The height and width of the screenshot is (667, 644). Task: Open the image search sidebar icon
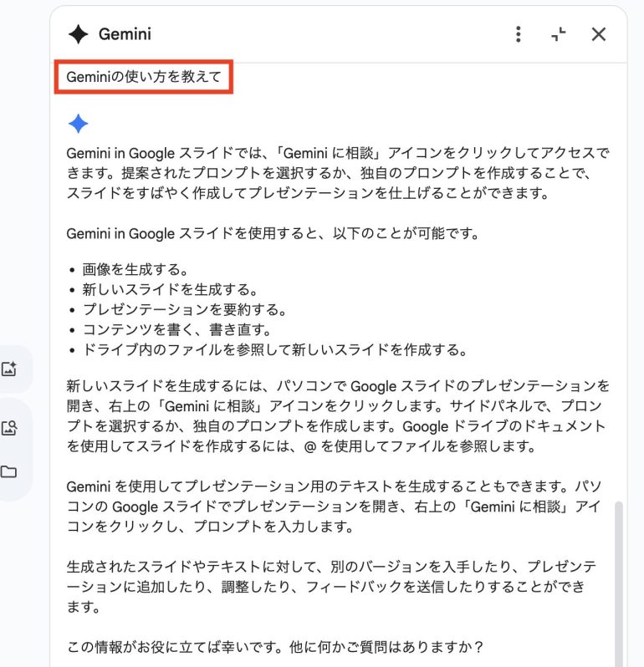coord(9,427)
